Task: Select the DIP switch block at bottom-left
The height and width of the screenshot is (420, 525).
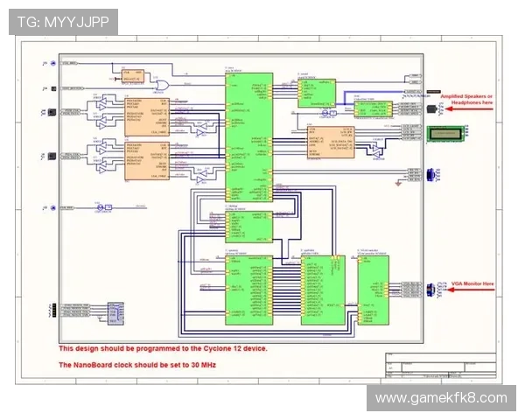Action: (x=114, y=312)
